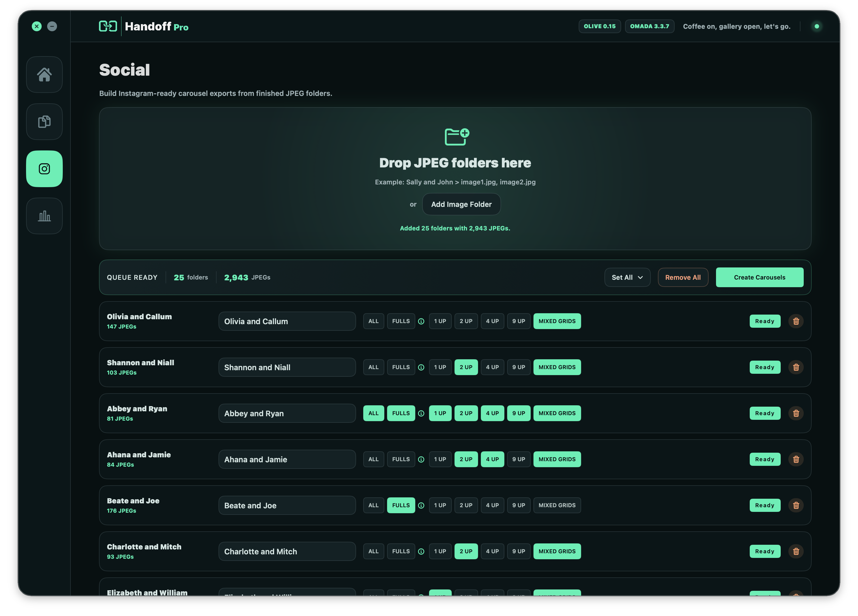Viewport: 858px width, 616px height.
Task: Click '147 JPEGs' count under Olivia and Callum
Action: [x=121, y=327]
